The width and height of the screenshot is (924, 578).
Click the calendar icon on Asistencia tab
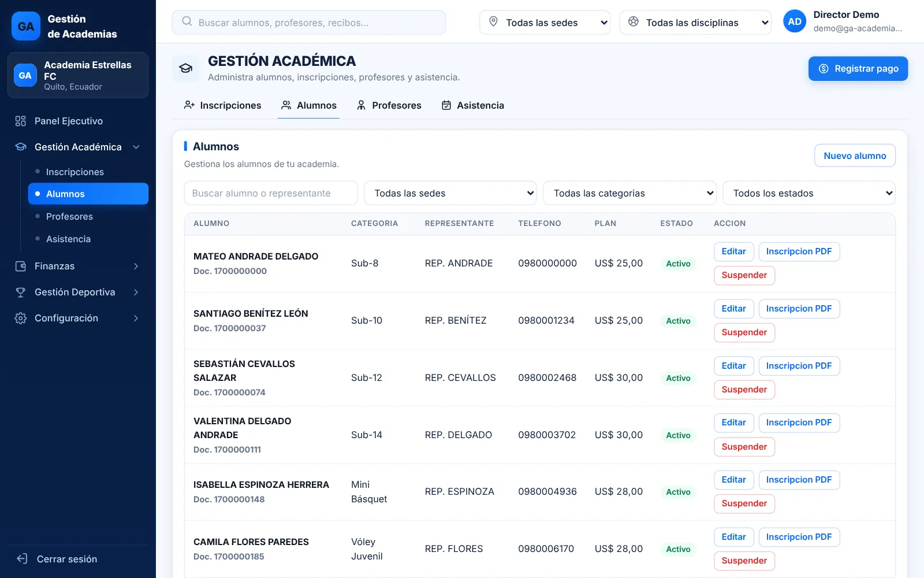coord(446,105)
